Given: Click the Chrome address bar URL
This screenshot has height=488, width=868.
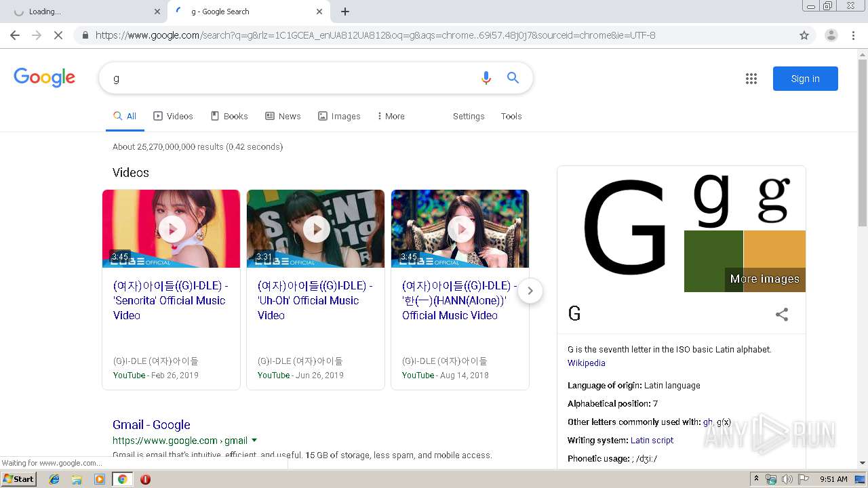Looking at the screenshot, I should pyautogui.click(x=375, y=35).
